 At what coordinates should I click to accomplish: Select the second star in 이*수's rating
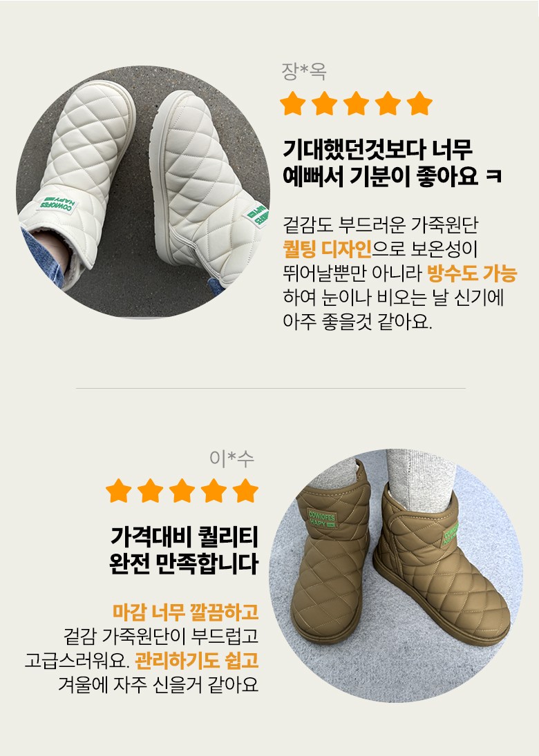click(x=151, y=491)
